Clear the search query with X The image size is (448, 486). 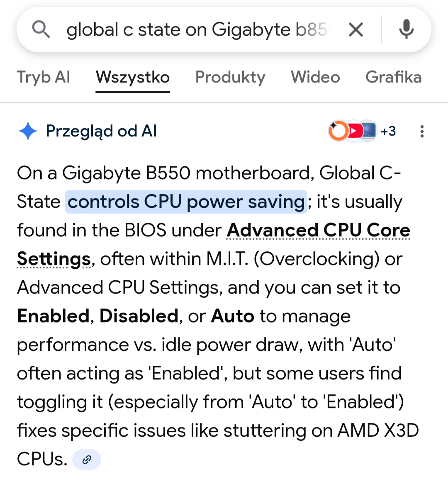coord(356,30)
